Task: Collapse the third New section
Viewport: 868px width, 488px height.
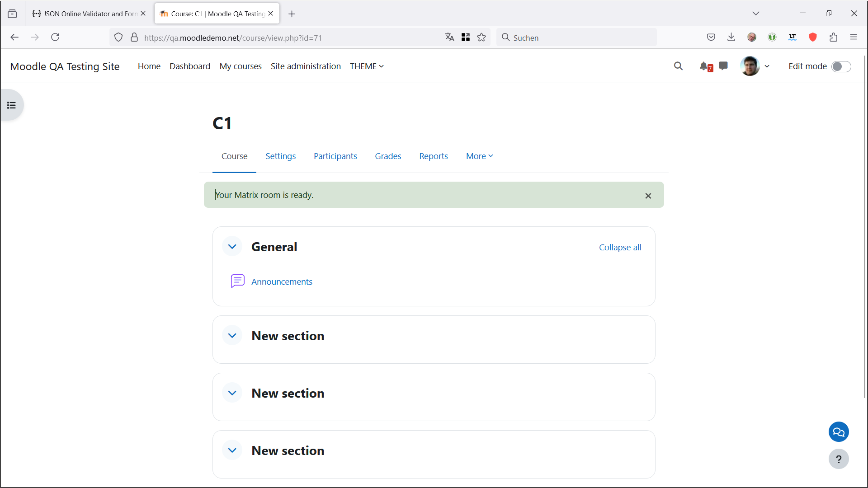Action: (232, 450)
